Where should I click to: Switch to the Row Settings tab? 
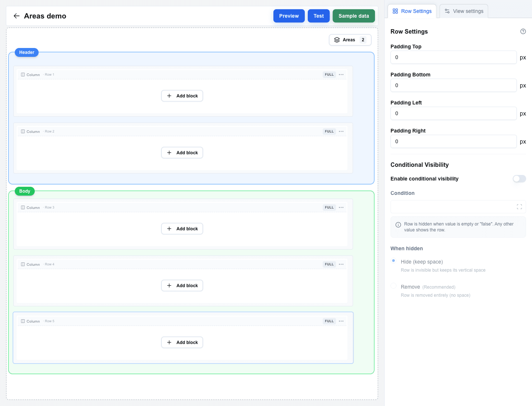point(412,11)
